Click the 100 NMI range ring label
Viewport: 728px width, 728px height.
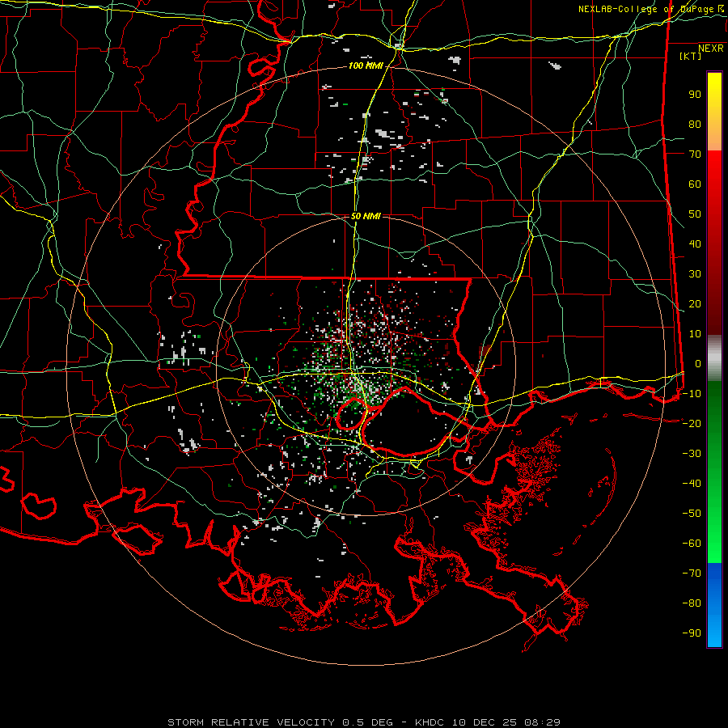[x=366, y=66]
